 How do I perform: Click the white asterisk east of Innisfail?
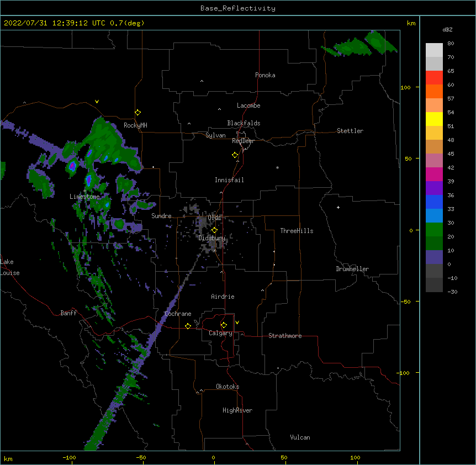[277, 167]
